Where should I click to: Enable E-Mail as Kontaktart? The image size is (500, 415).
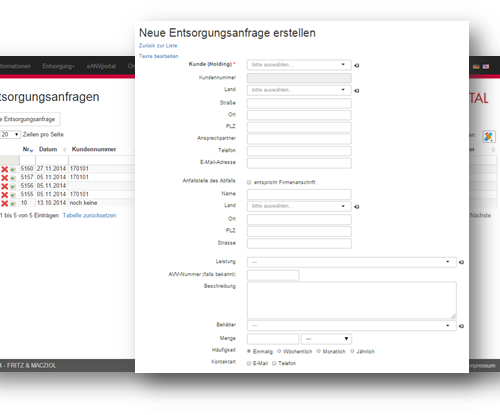tap(249, 363)
